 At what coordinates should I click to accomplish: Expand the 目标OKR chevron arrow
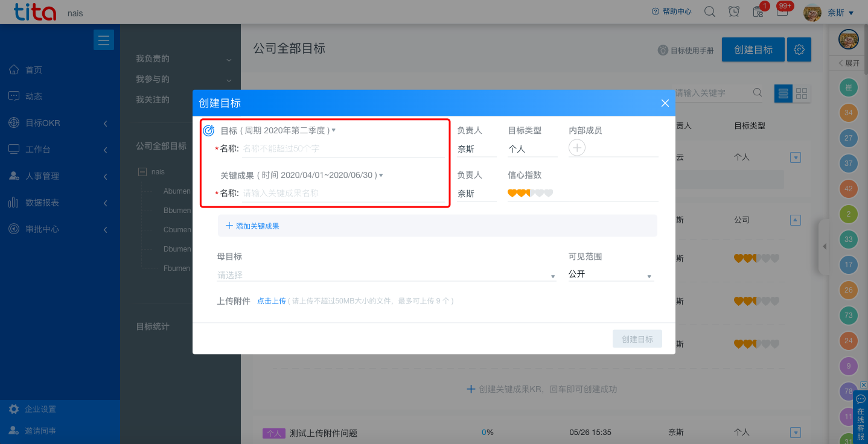coord(106,123)
